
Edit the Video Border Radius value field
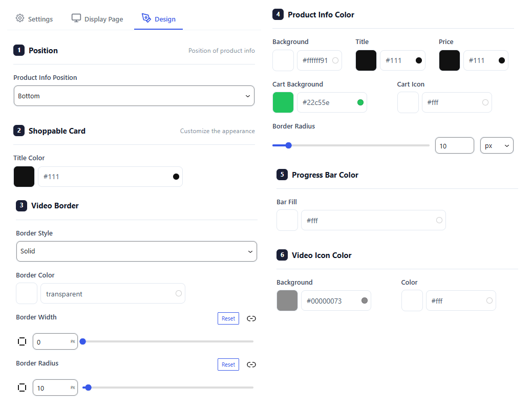pos(55,388)
